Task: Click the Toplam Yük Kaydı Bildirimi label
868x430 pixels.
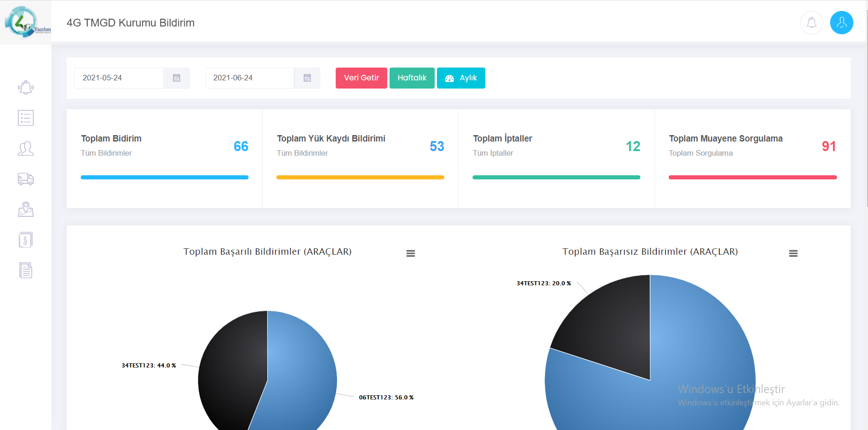Action: coord(331,138)
